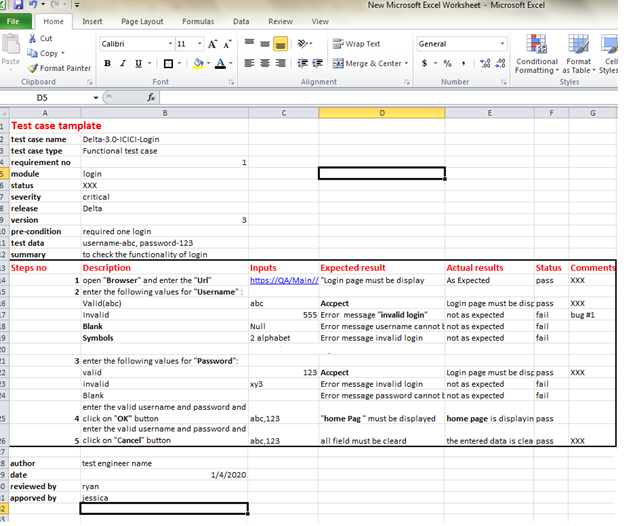The width and height of the screenshot is (624, 526).
Task: Click the Insert Function fx icon
Action: point(151,98)
